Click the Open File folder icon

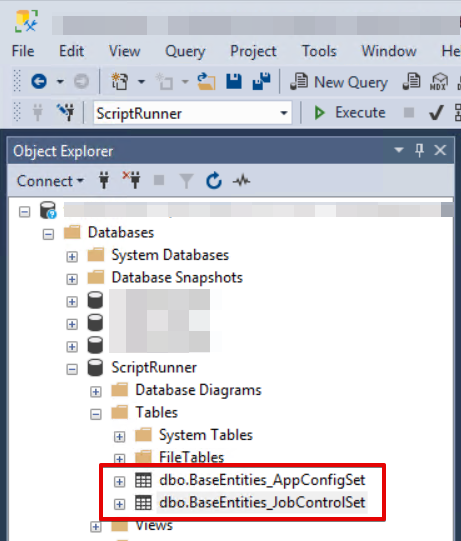tap(206, 81)
